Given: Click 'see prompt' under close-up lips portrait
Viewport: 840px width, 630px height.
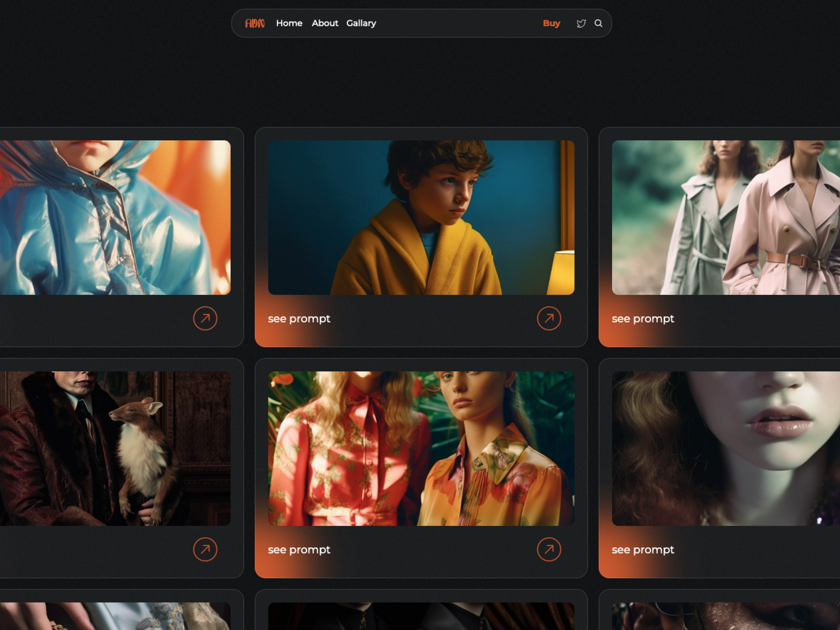Looking at the screenshot, I should coord(643,549).
